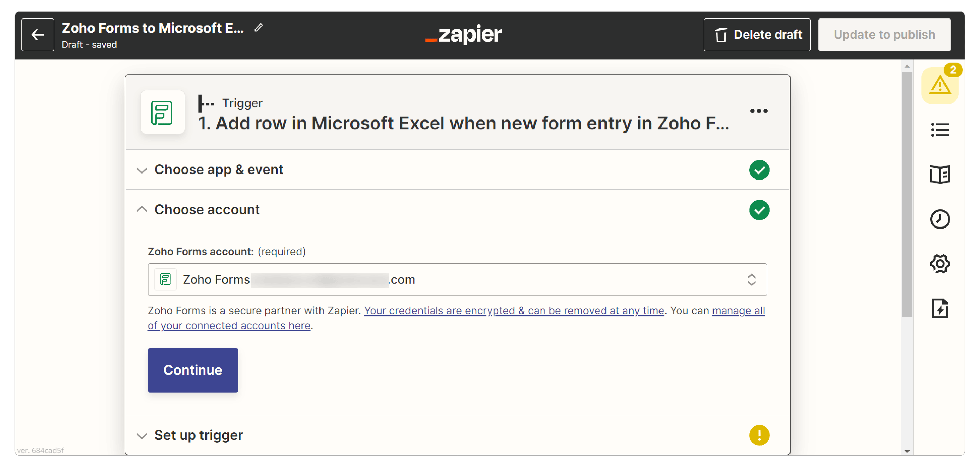This screenshot has height=467, width=980.
Task: Click the Zapier logo
Action: (x=463, y=34)
